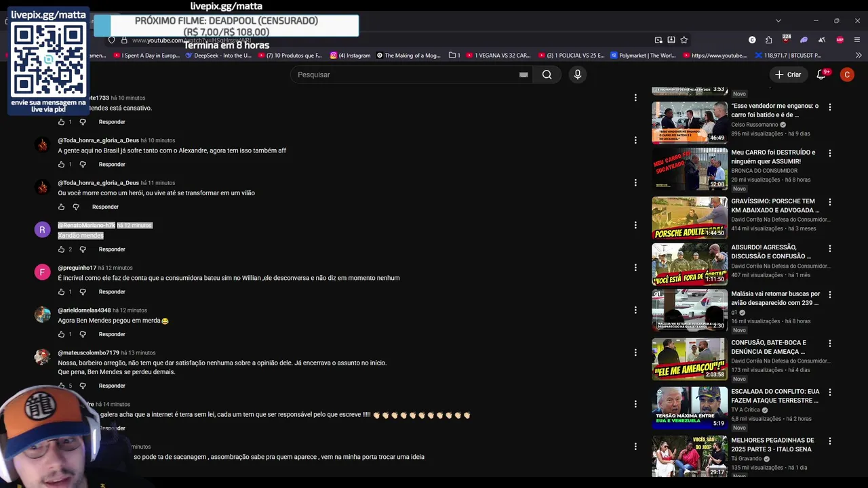The width and height of the screenshot is (868, 488).
Task: Click the R avatar of RenatoMariano comment
Action: (42, 230)
